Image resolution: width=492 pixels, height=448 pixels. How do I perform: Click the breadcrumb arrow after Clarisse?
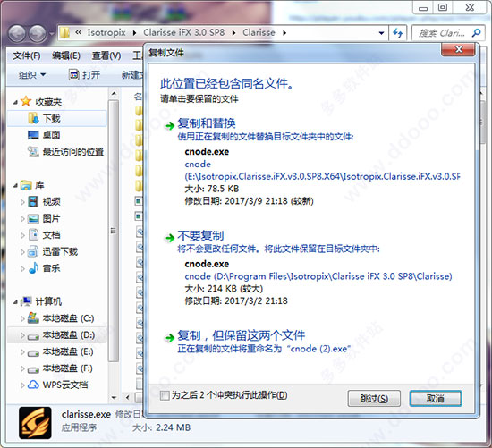[x=284, y=33]
